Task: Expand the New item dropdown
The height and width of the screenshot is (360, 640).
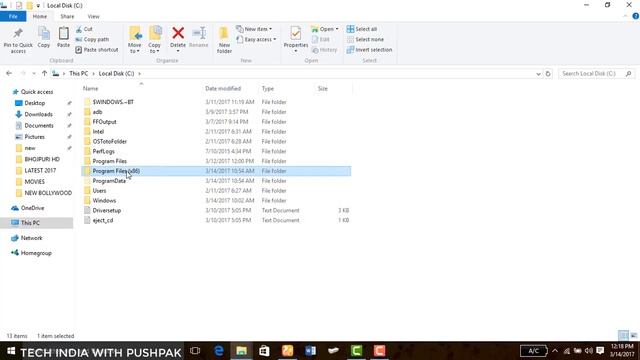Action: point(254,29)
